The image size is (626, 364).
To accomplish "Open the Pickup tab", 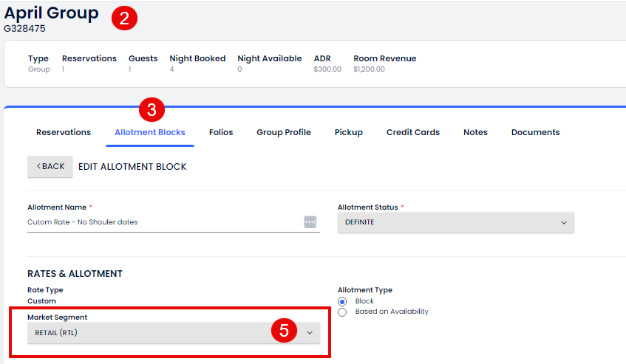I will pos(348,132).
